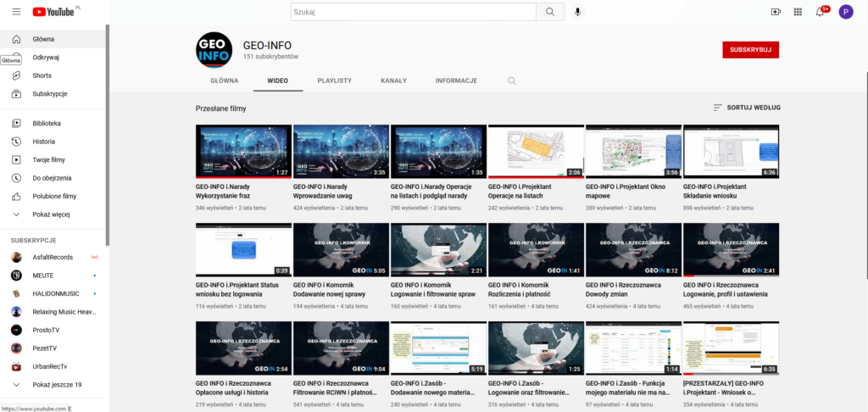The height and width of the screenshot is (412, 868).
Task: Play thumbnail for i.Zasób Dodawanie nowego materiału
Action: (438, 348)
